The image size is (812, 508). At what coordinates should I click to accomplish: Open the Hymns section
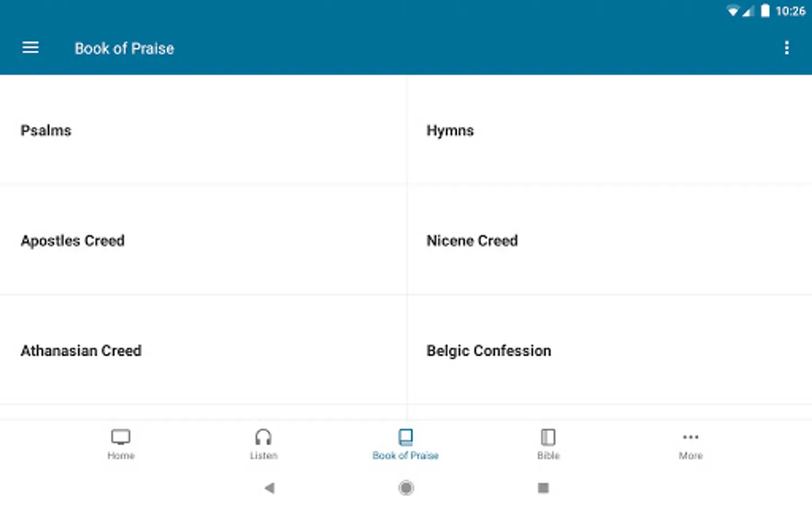click(450, 130)
